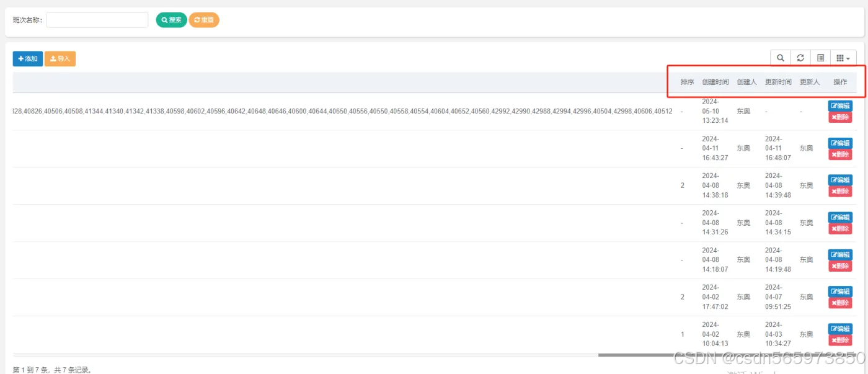This screenshot has height=374, width=868.
Task: Click the grid columns icon
Action: pyautogui.click(x=838, y=58)
